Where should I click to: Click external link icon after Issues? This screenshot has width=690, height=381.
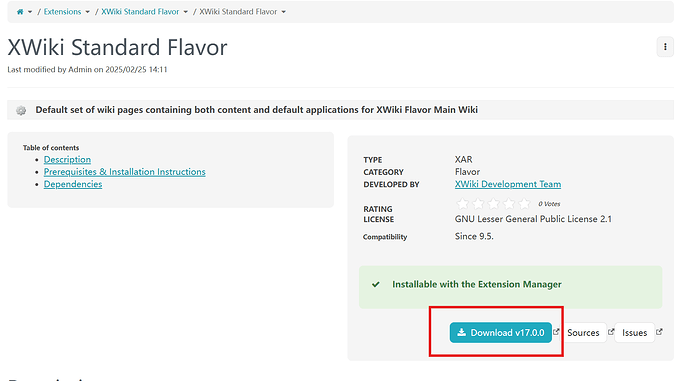pos(659,332)
